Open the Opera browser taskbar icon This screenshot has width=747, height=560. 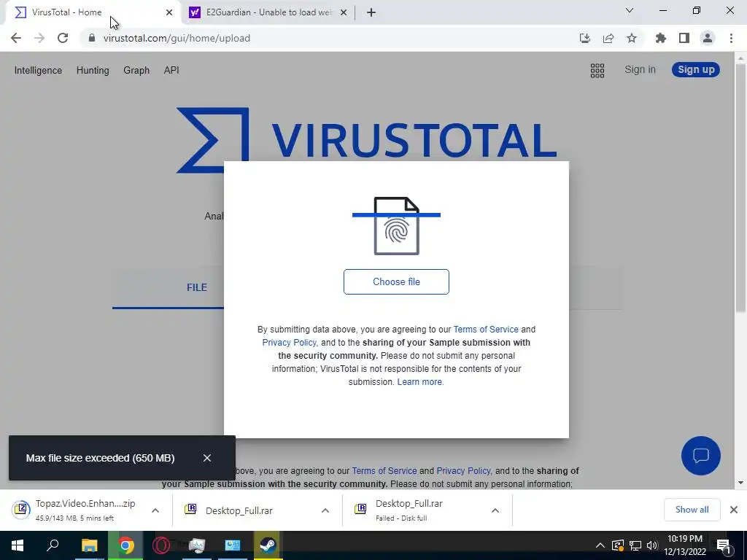(x=161, y=545)
